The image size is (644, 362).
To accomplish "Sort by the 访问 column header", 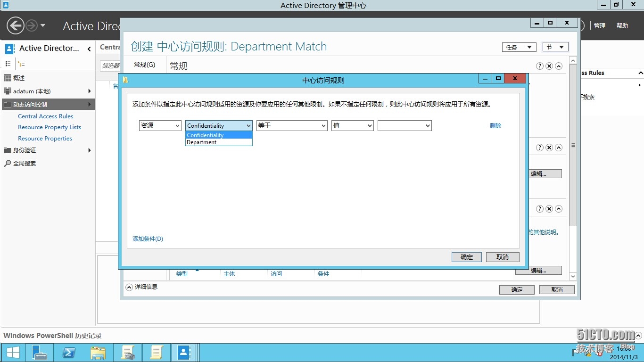I will [276, 274].
